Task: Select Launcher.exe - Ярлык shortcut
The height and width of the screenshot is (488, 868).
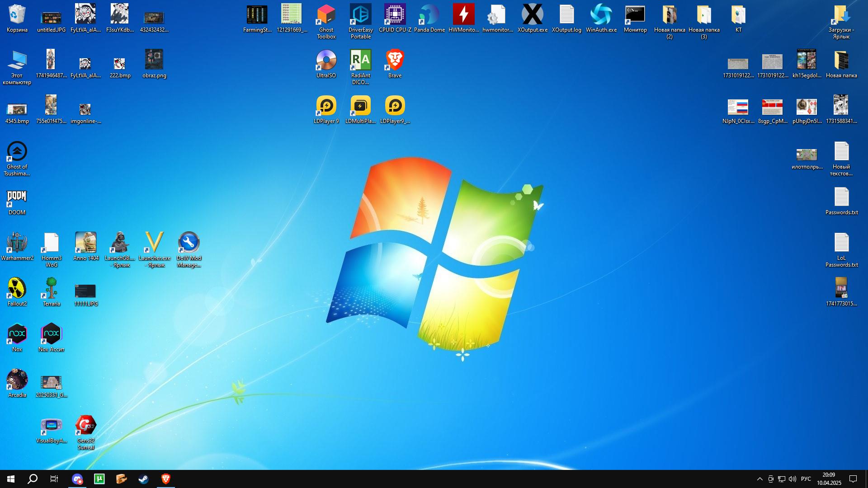Action: [154, 250]
